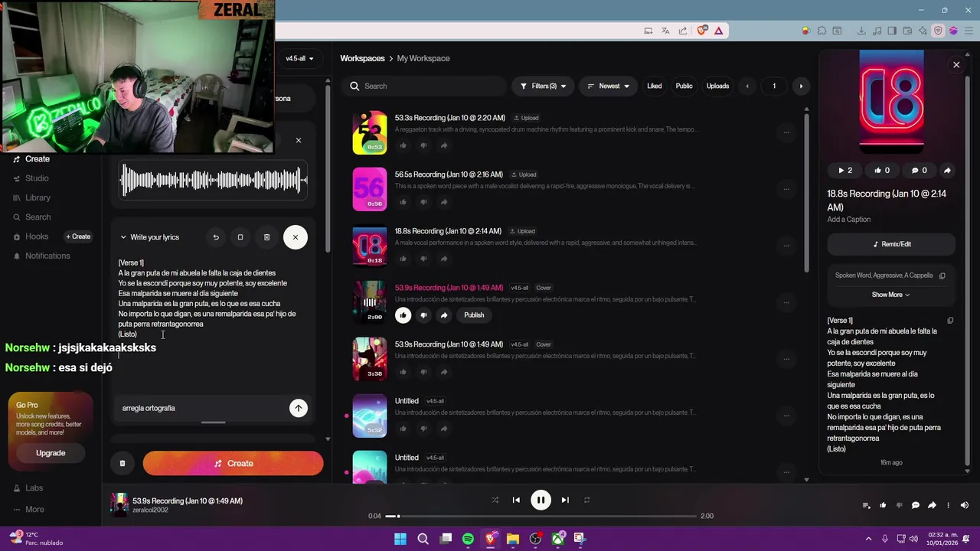Image resolution: width=980 pixels, height=551 pixels.
Task: Click Publish on the playing 53.9s Recording
Action: [x=474, y=315]
